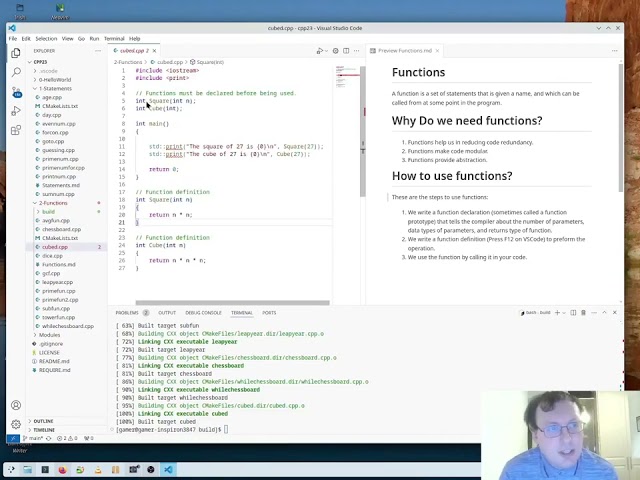Open the Selection menu
This screenshot has height=480, width=640.
(46, 39)
